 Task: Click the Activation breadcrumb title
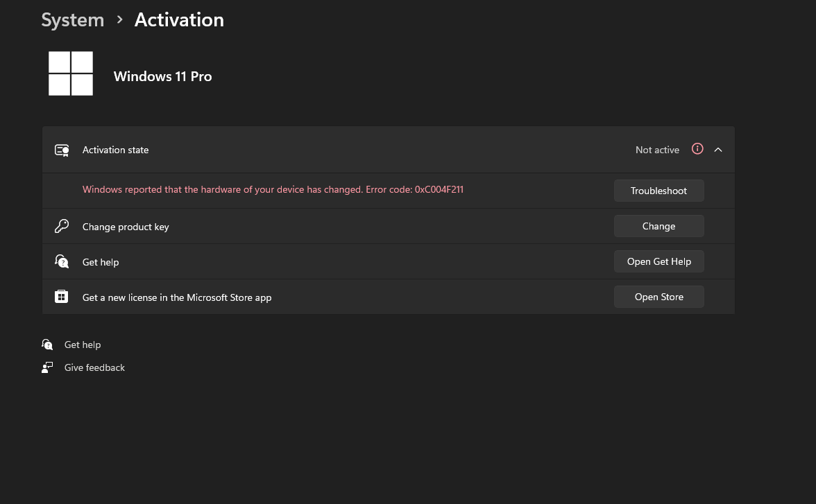[179, 20]
